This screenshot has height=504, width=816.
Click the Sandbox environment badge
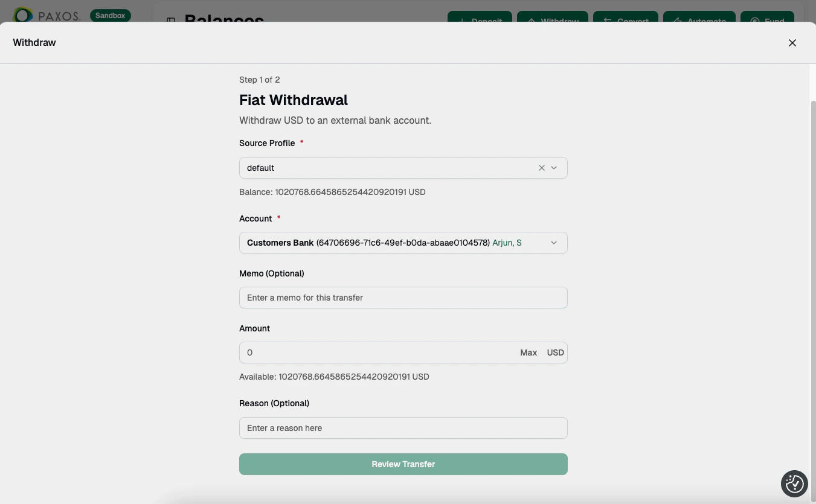point(110,15)
